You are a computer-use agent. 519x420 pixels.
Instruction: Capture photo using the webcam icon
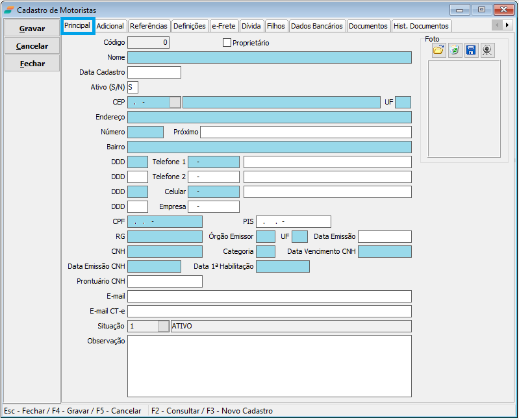[487, 51]
